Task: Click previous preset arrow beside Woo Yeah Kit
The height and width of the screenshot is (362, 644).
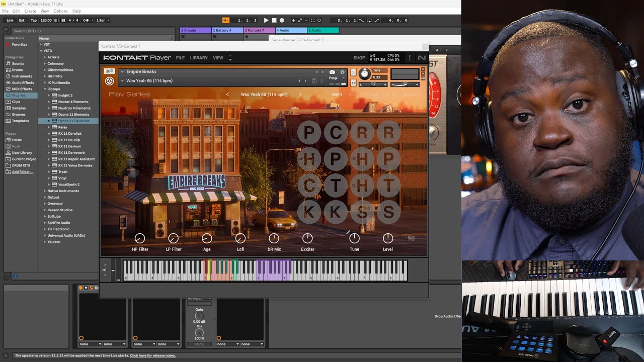Action: 227,95
